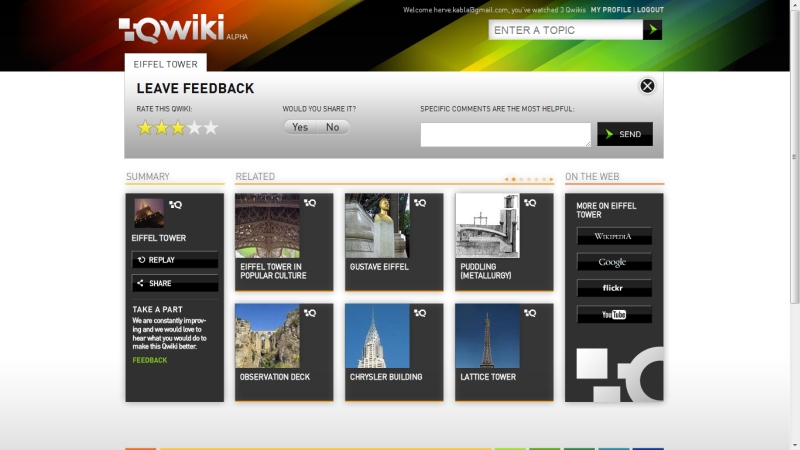Select the first related pagination dot
Image resolution: width=800 pixels, height=450 pixels.
[x=514, y=179]
